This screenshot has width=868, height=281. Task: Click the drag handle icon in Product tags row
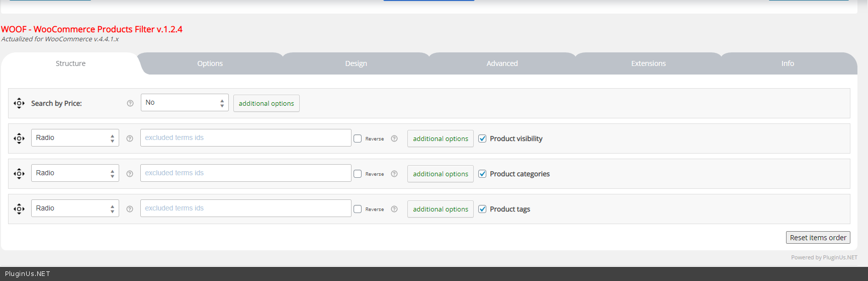pyautogui.click(x=19, y=209)
